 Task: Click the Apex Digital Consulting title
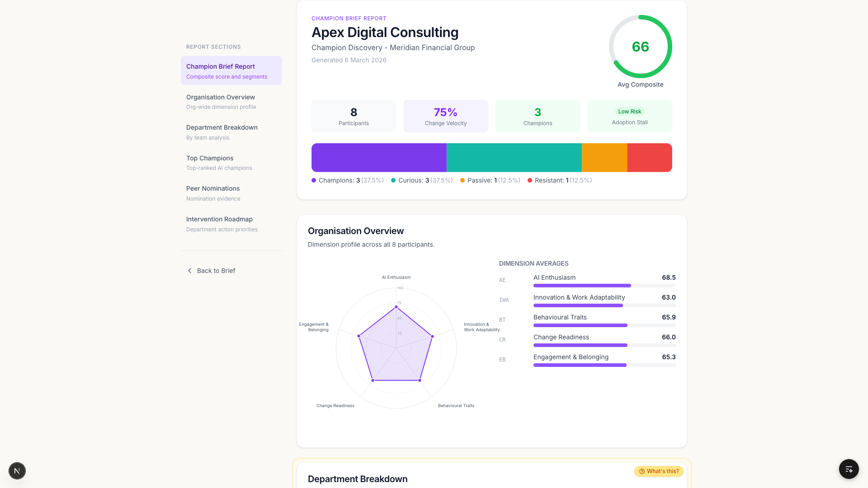(x=385, y=33)
